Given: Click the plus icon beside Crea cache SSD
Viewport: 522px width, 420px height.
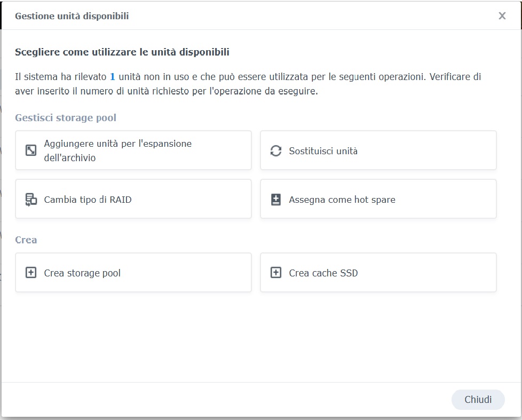Looking at the screenshot, I should (x=275, y=273).
